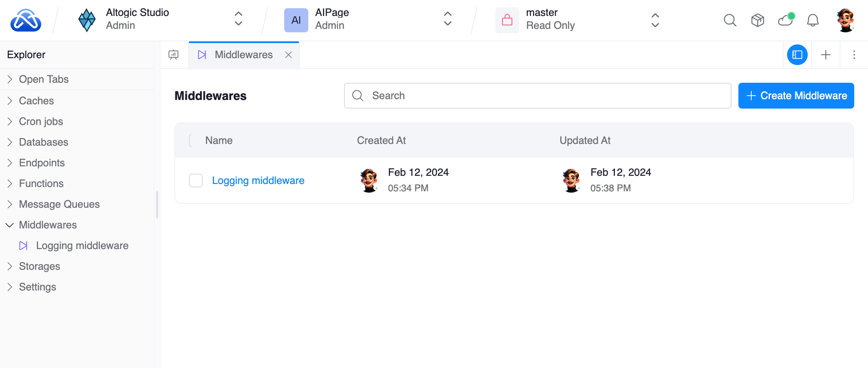Click the user profile avatar in header
Image resolution: width=868 pixels, height=368 pixels.
point(845,20)
